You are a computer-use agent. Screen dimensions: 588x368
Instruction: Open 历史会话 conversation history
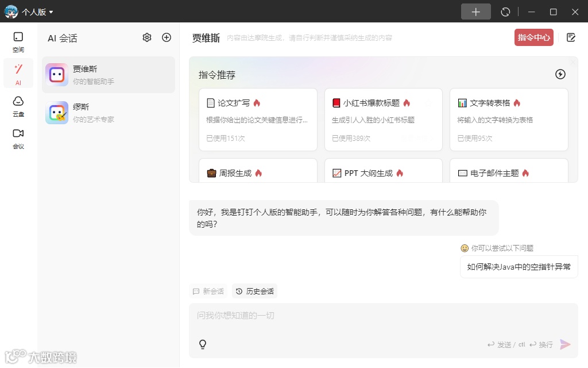click(x=254, y=291)
